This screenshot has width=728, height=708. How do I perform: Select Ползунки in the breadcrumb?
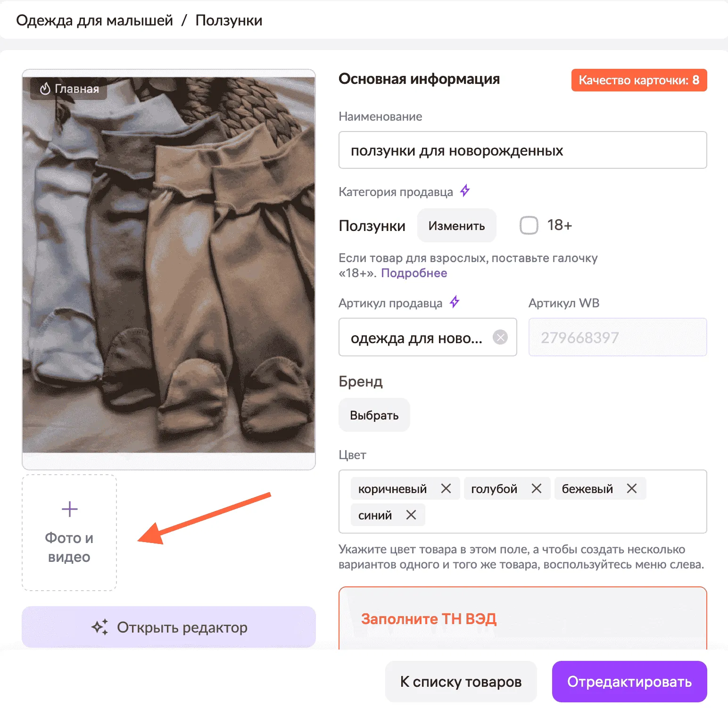click(x=230, y=20)
